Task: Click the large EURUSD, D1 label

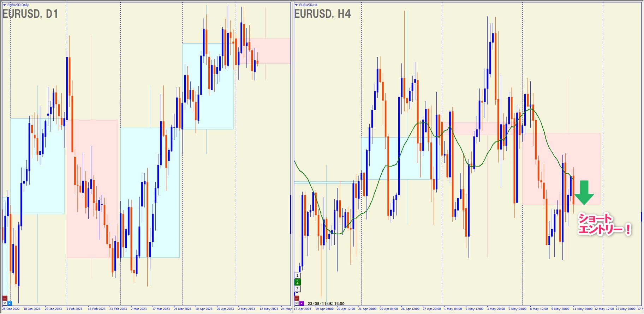Action: point(30,14)
